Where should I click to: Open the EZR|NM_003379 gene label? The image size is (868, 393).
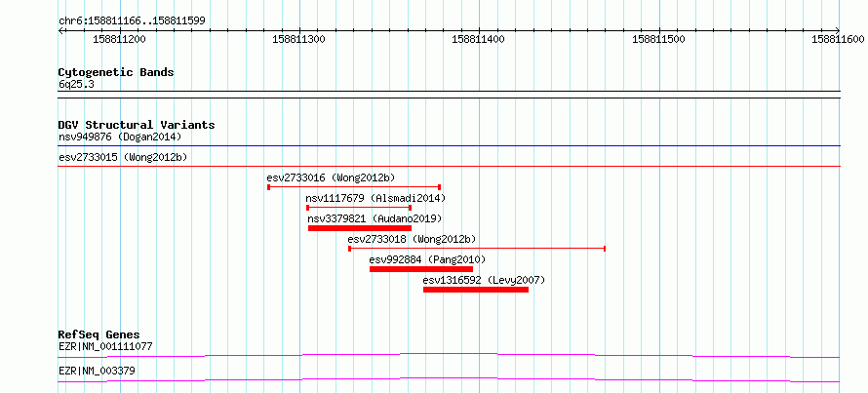97,371
